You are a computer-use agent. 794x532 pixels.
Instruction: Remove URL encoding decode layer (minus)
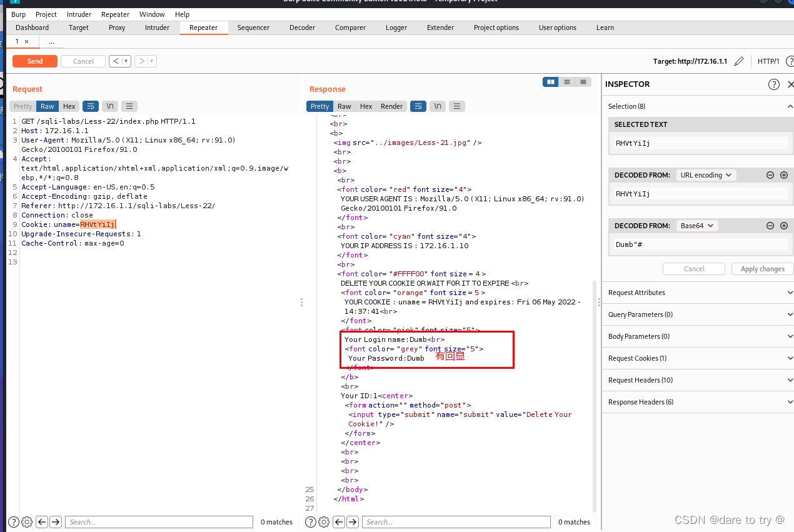[x=770, y=175]
